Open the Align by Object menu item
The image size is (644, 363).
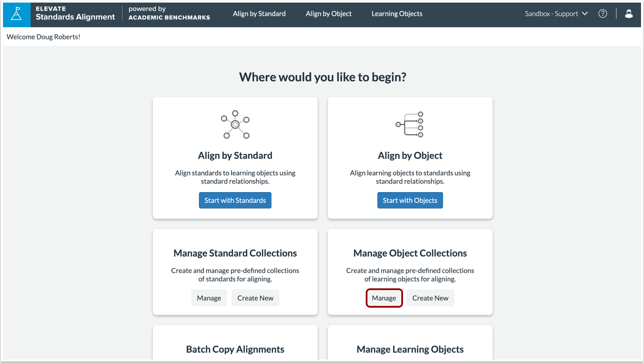[x=328, y=13]
